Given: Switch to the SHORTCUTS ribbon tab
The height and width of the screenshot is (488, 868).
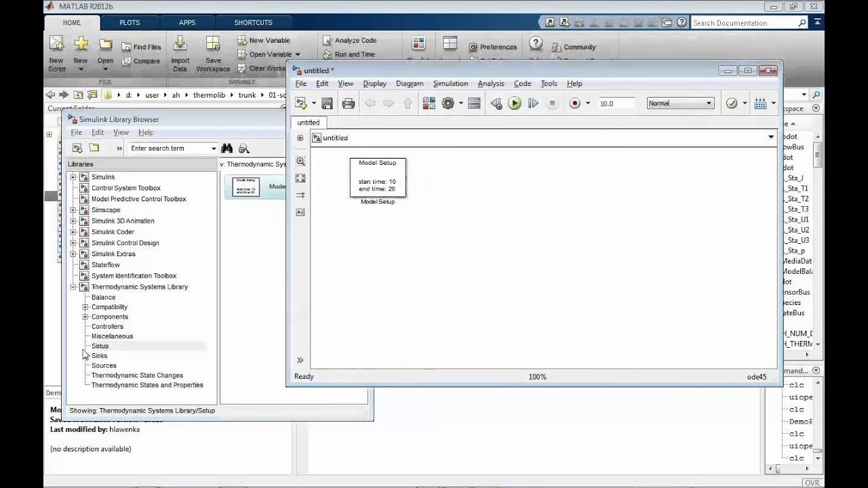Looking at the screenshot, I should 253,22.
